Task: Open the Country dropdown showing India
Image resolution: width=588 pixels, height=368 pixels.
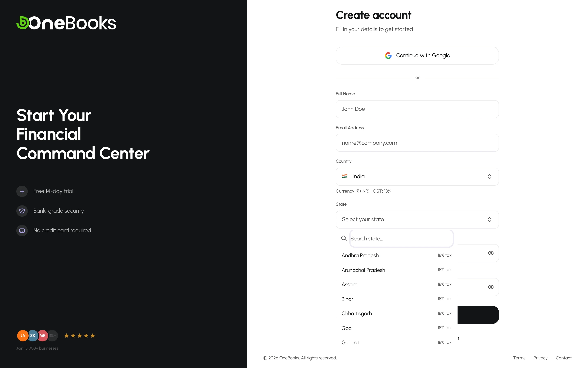Action: 417,177
